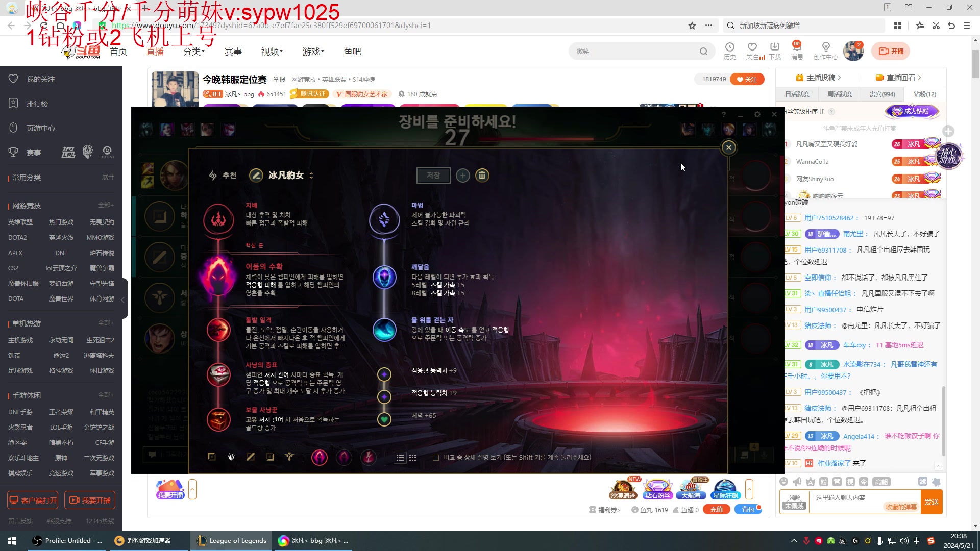The image size is (980, 551).
Task: Click the Douyu search input field
Action: [635, 51]
